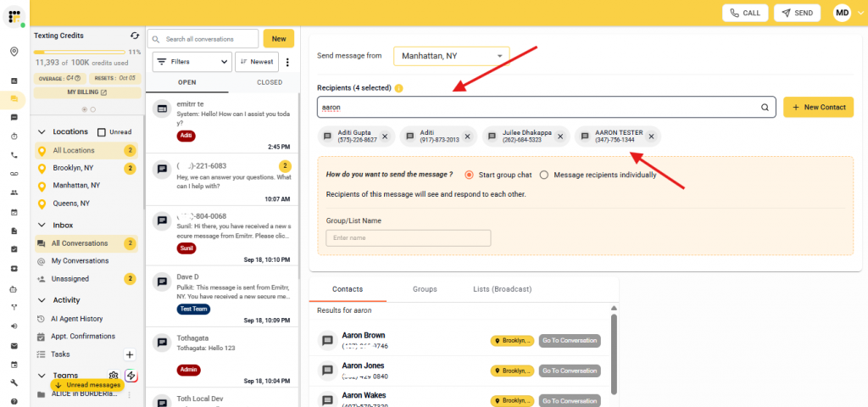Remove Aditi Gupta from recipients
The width and height of the screenshot is (868, 407).
pyautogui.click(x=385, y=136)
